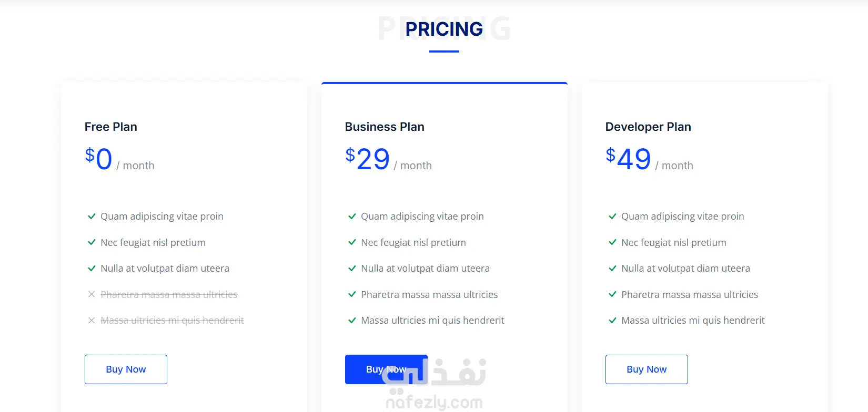The width and height of the screenshot is (868, 412).
Task: Click the Business Plan Buy Now button
Action: click(x=386, y=369)
